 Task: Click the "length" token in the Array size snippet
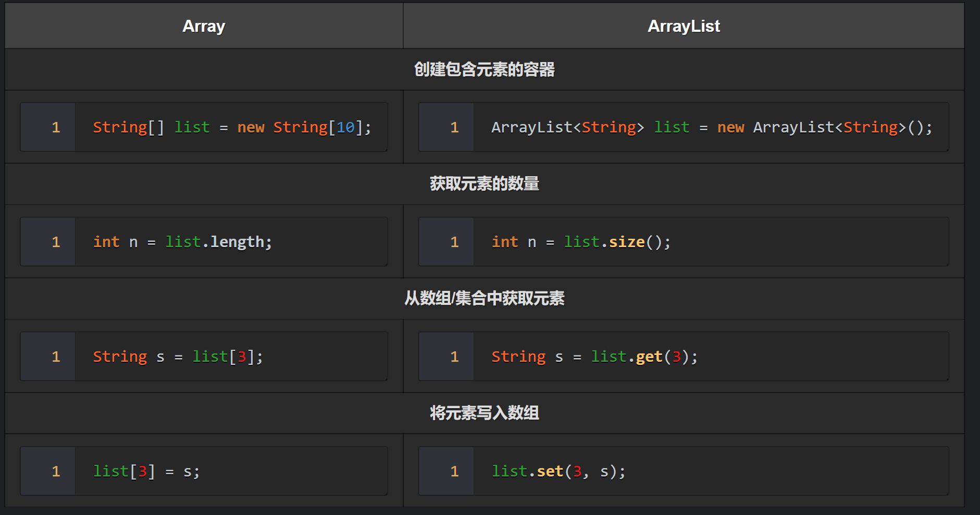[238, 241]
